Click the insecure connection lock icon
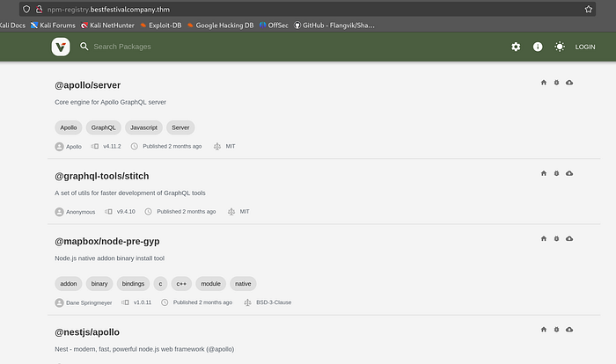The image size is (616, 364). [x=39, y=9]
